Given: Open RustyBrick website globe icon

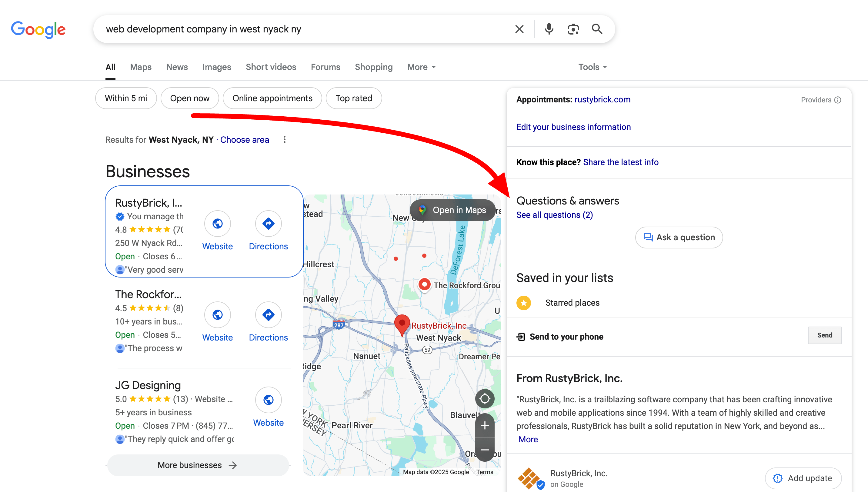Looking at the screenshot, I should pyautogui.click(x=217, y=223).
